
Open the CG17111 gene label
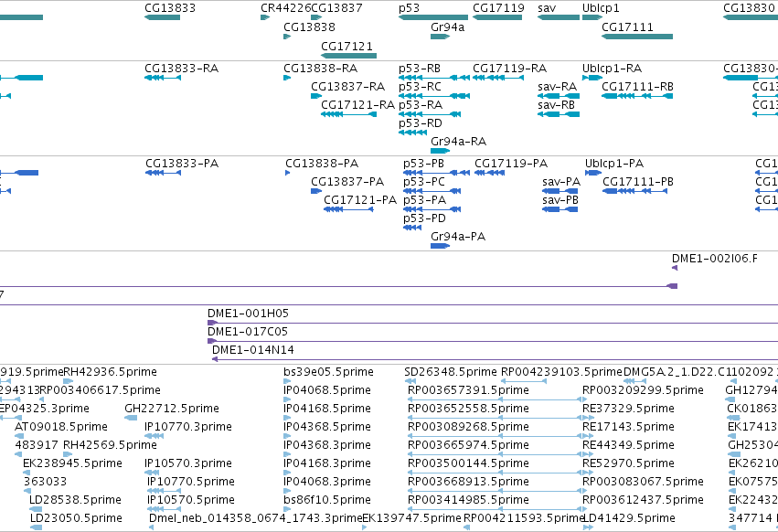coord(627,27)
